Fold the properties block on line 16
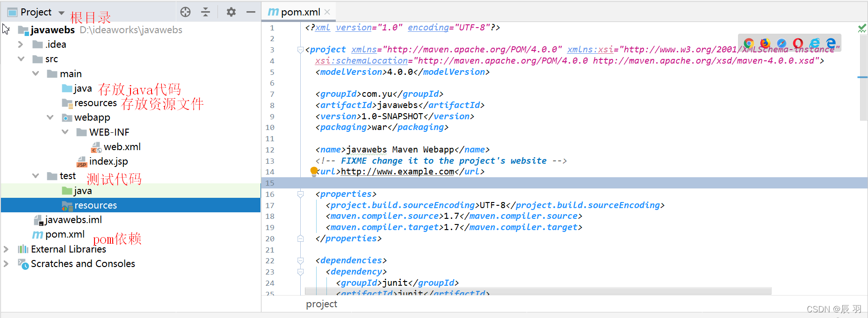 pyautogui.click(x=300, y=194)
